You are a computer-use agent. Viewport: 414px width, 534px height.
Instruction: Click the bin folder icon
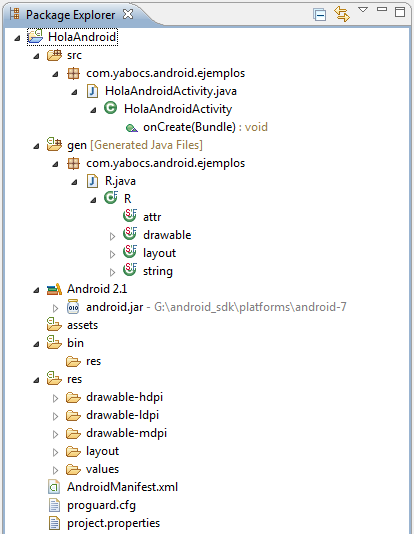54,342
